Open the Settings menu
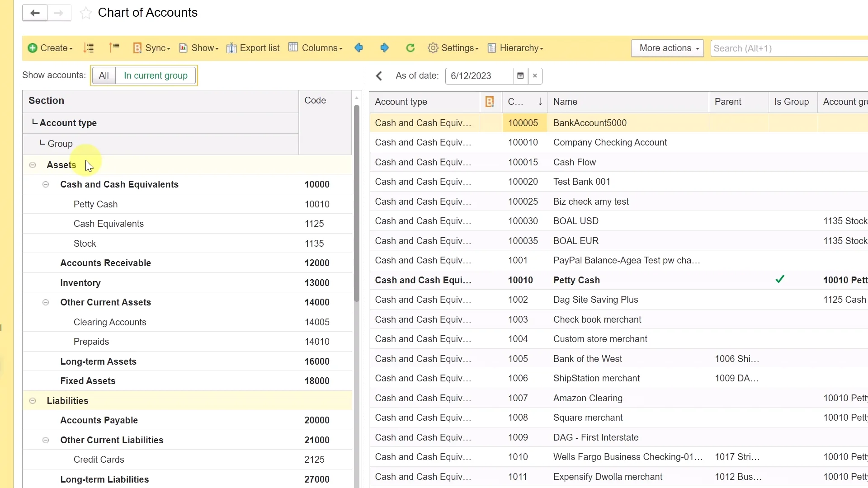 (453, 48)
